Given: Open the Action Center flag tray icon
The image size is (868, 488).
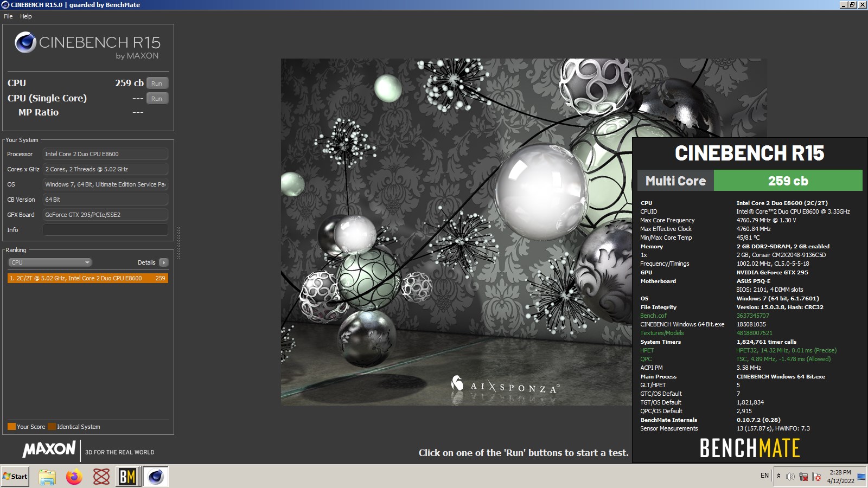Looking at the screenshot, I should click(x=816, y=477).
